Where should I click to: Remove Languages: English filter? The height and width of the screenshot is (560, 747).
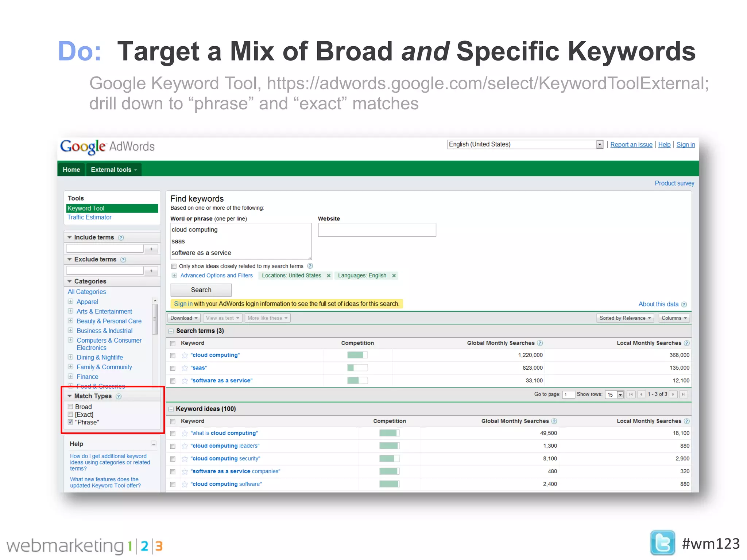pyautogui.click(x=394, y=276)
